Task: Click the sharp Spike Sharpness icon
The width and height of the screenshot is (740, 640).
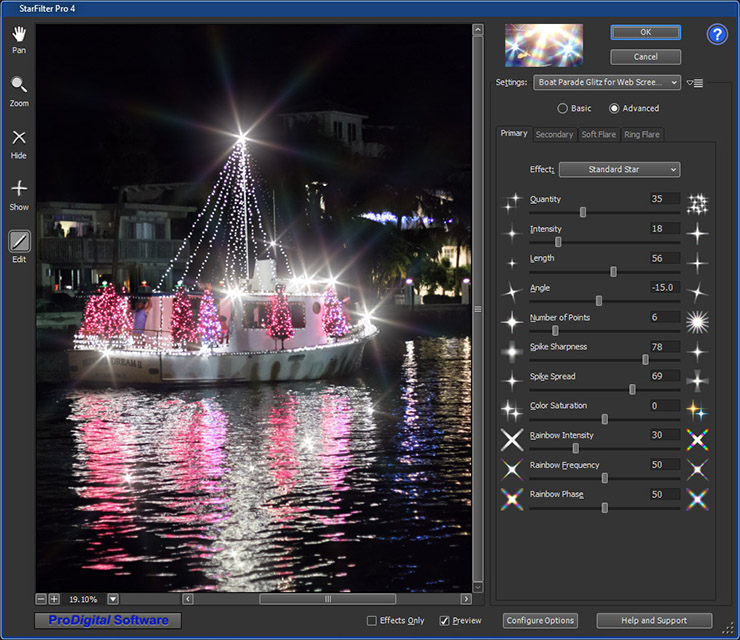Action: [697, 352]
